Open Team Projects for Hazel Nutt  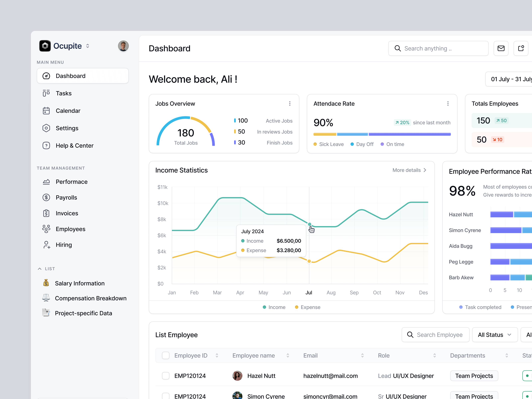[474, 376]
